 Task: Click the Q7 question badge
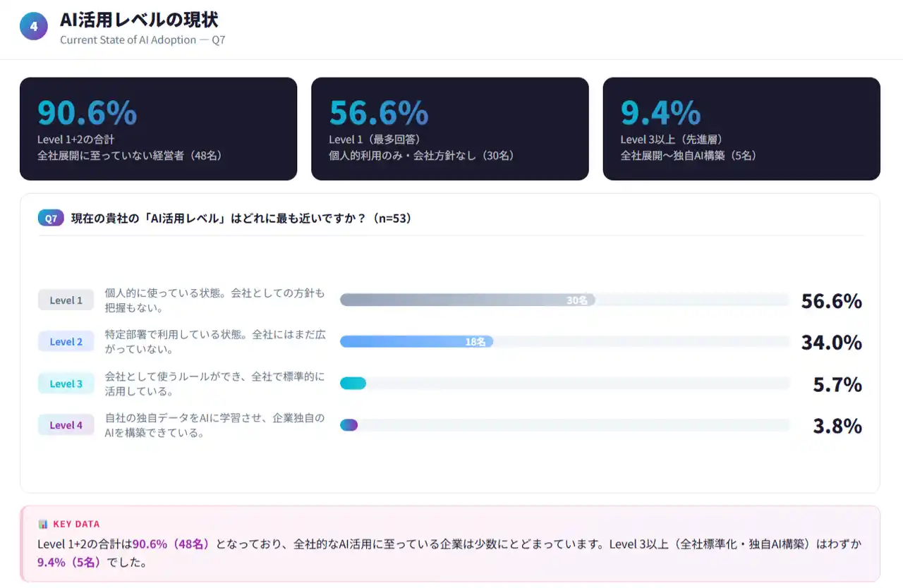(51, 218)
